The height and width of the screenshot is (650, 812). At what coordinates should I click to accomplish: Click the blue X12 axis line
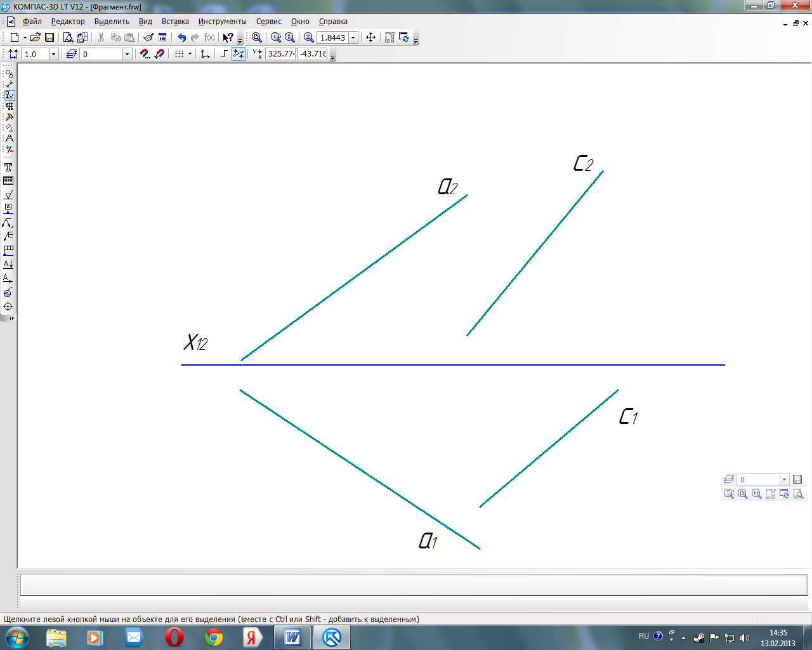coord(444,365)
